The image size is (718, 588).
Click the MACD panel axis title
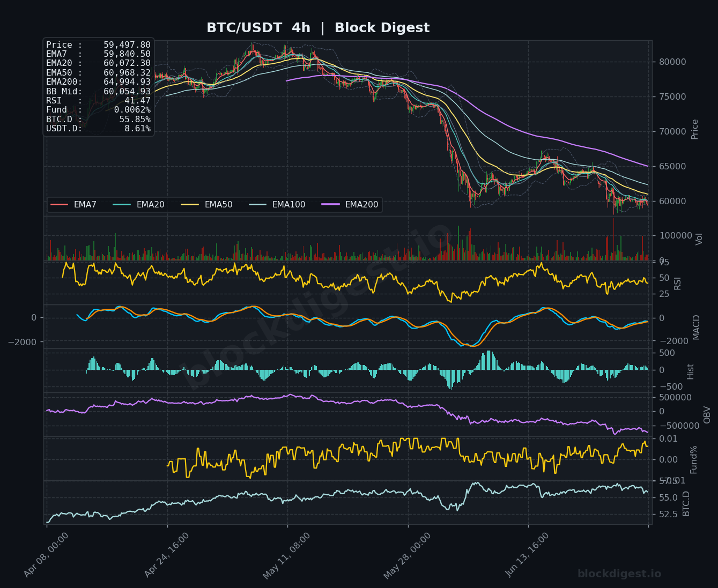(x=697, y=327)
